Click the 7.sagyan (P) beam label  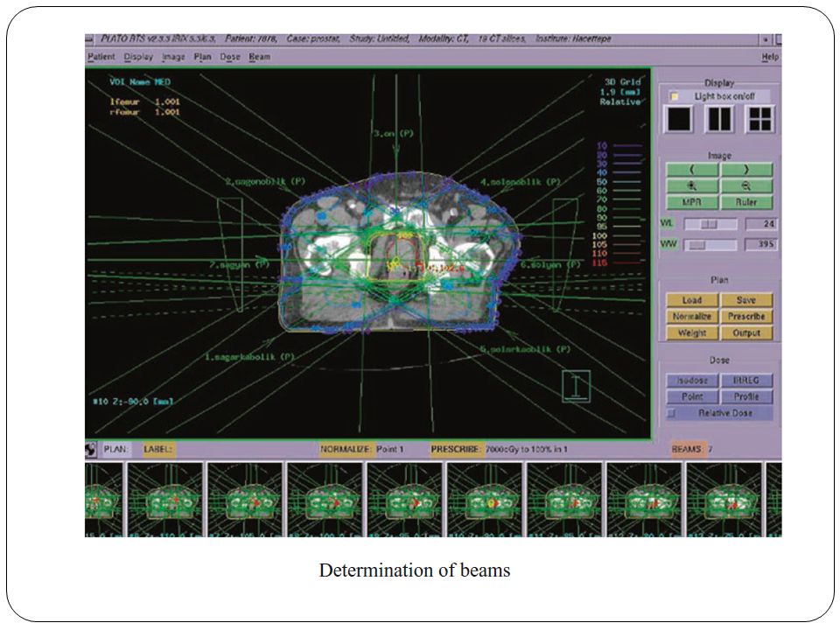pyautogui.click(x=239, y=264)
